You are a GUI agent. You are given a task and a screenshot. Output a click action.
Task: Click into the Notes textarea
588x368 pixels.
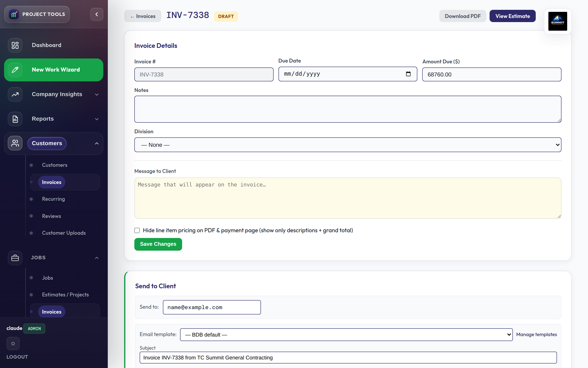pyautogui.click(x=348, y=109)
